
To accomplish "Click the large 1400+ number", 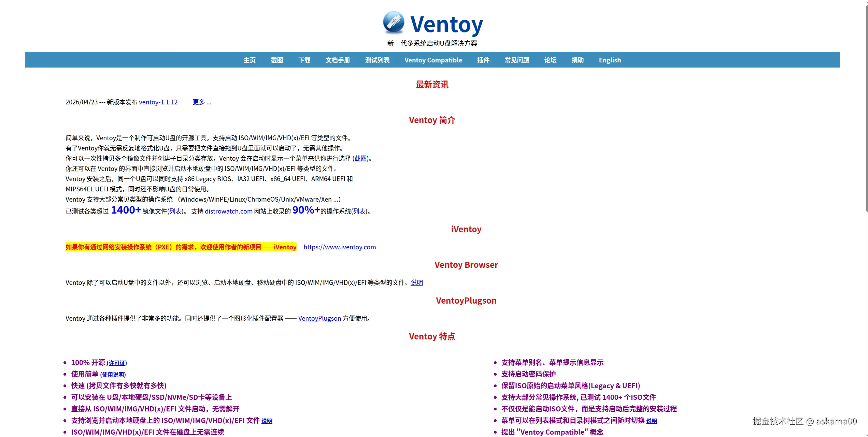I will [126, 210].
